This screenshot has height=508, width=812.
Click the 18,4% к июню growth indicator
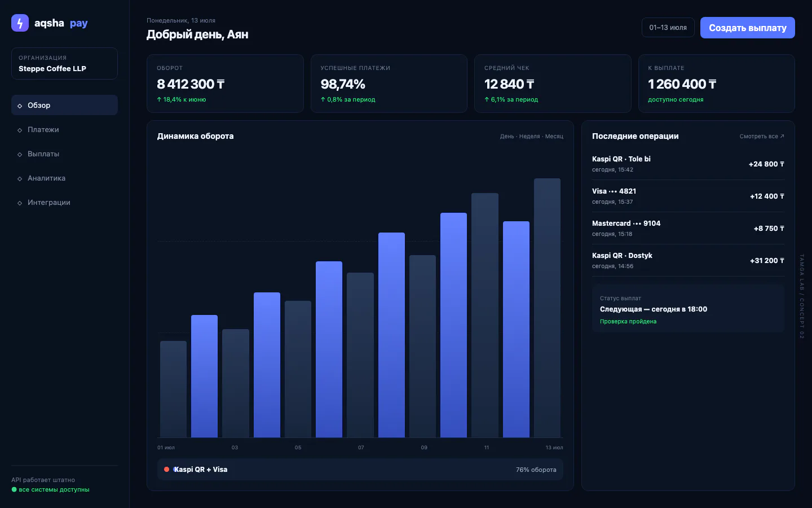click(182, 99)
